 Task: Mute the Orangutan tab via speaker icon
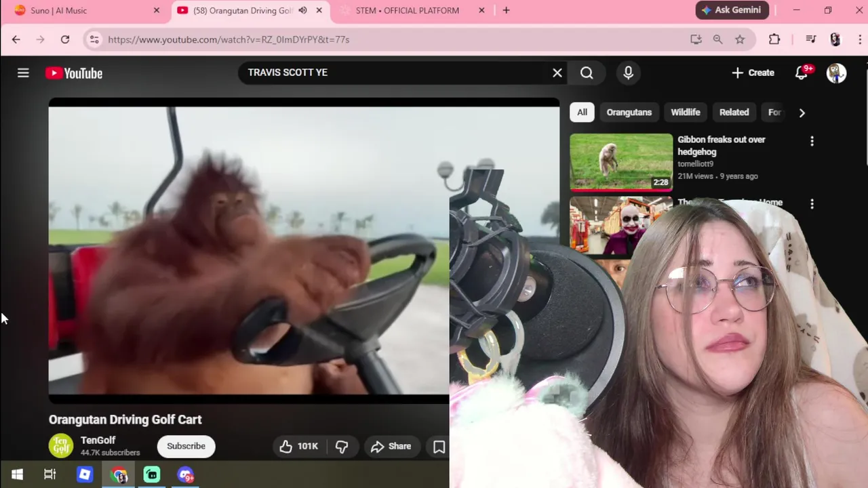tap(302, 10)
